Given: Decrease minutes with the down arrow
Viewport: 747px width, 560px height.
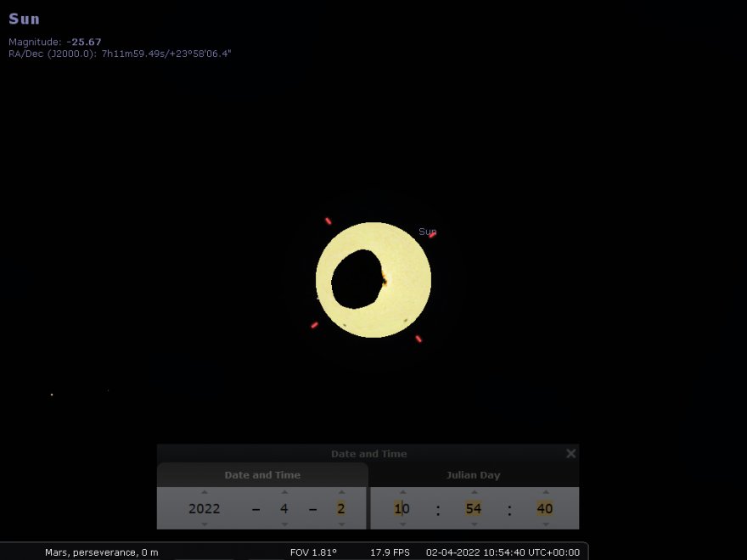Looking at the screenshot, I should pos(473,524).
